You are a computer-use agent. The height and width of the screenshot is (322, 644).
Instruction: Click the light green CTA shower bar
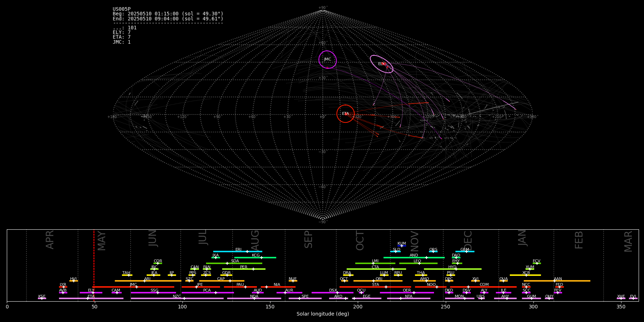click(376, 269)
